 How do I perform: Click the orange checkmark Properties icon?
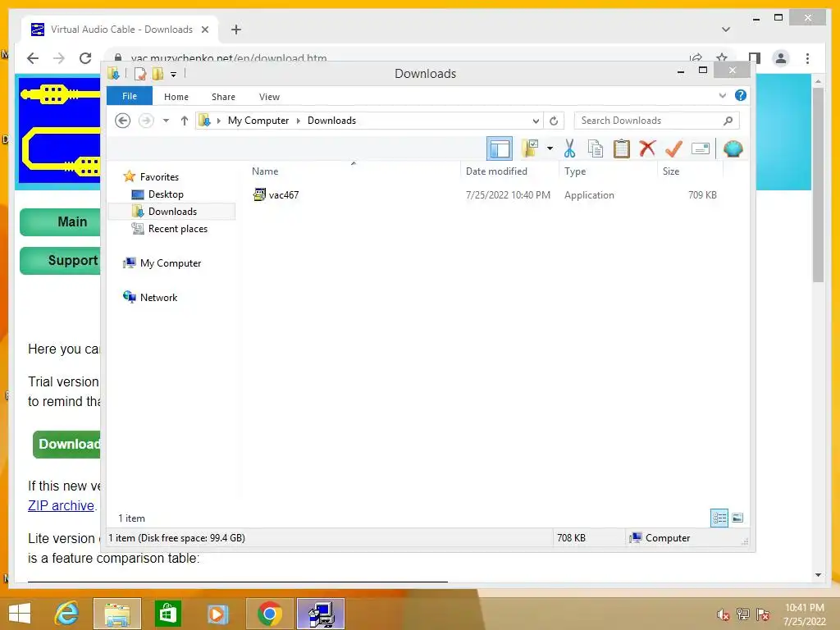tap(674, 148)
